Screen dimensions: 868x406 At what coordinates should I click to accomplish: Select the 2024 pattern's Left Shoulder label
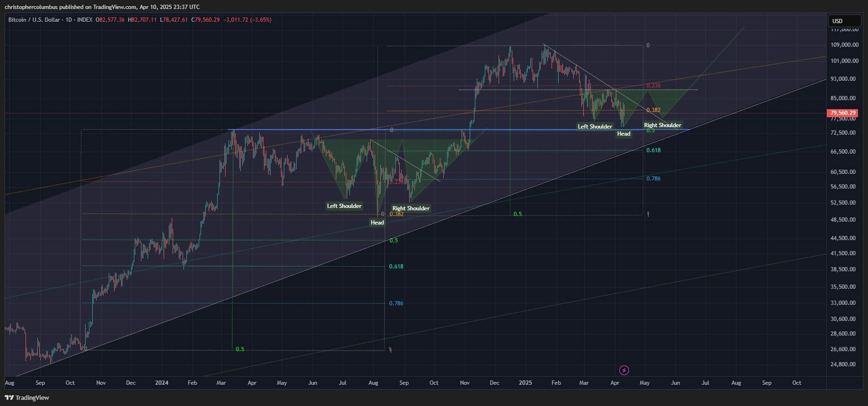click(x=344, y=206)
